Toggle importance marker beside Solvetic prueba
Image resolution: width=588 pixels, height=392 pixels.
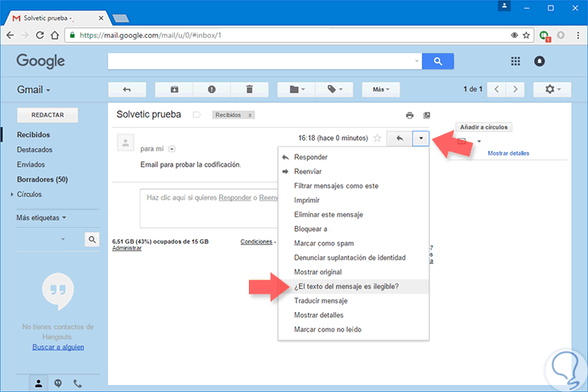[x=197, y=114]
